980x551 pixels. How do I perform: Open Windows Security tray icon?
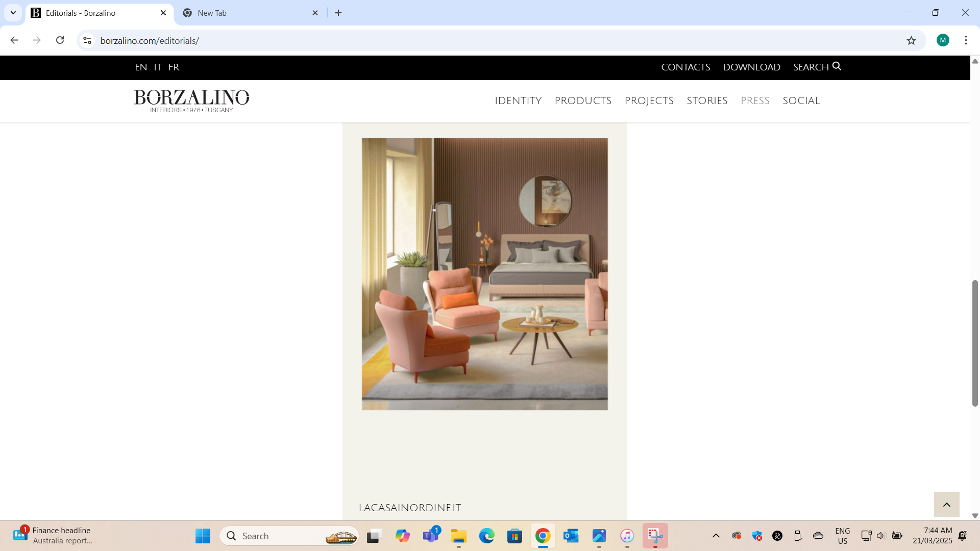pyautogui.click(x=757, y=536)
